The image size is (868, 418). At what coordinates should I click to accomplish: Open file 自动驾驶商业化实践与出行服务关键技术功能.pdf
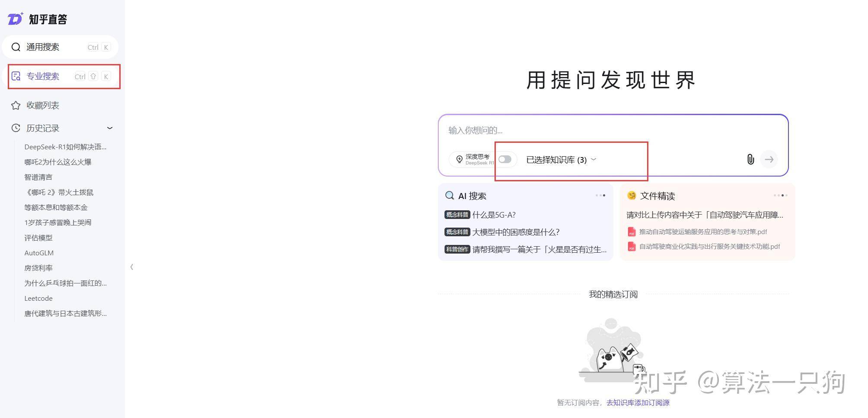pyautogui.click(x=709, y=246)
